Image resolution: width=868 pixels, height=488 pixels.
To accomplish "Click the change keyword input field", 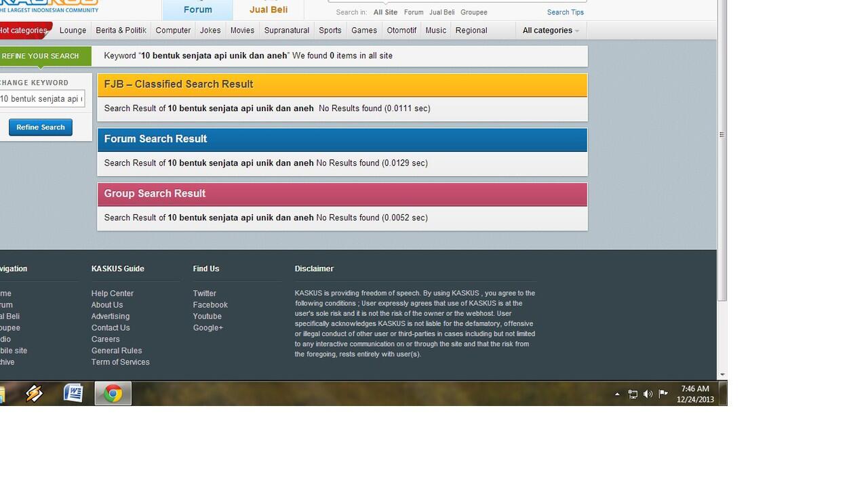I will (42, 99).
